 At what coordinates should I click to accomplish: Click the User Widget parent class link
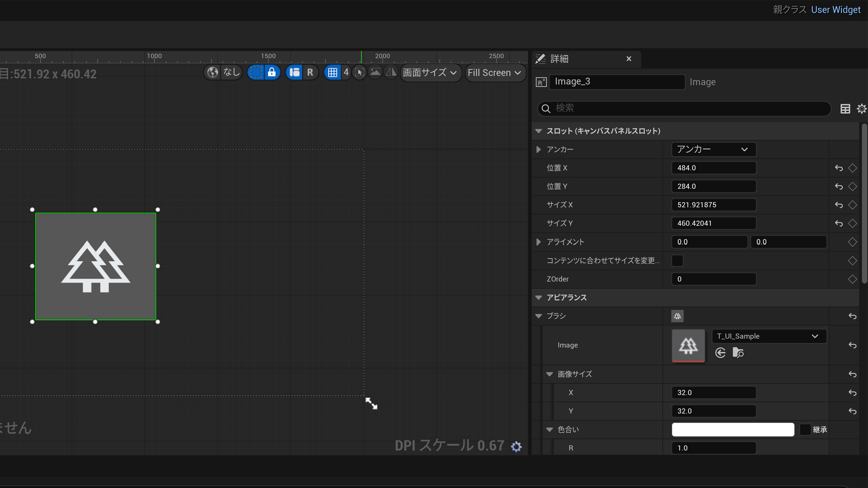tap(835, 9)
